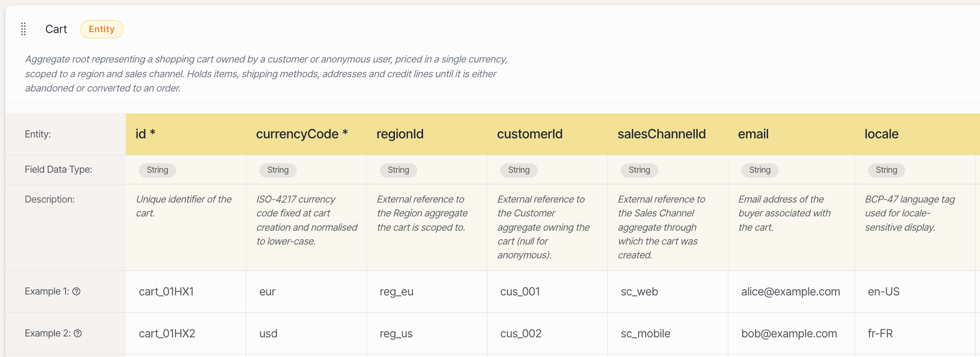This screenshot has height=357, width=980.
Task: Click the usd example cell
Action: click(x=268, y=333)
